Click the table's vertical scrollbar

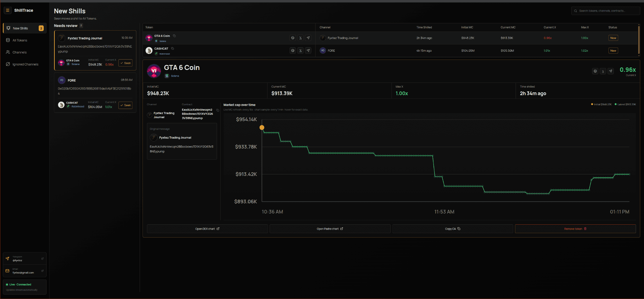pos(639,40)
